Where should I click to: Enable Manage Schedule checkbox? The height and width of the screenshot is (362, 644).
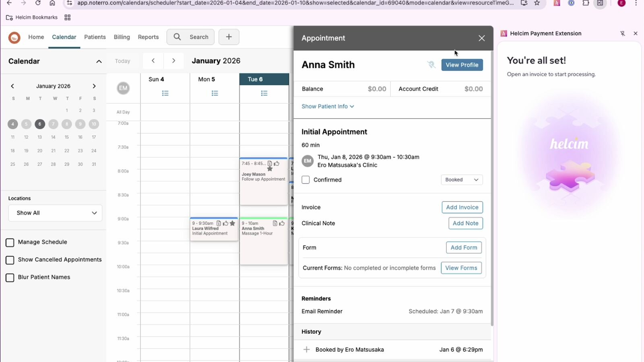tap(10, 242)
